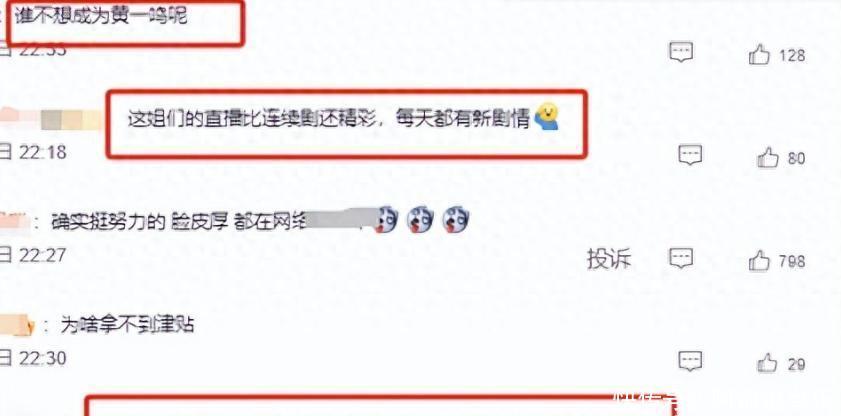Viewport: 841px width, 416px height.
Task: Click the 这姐们的直播比连续剧还精彩 comment
Action: (329, 118)
